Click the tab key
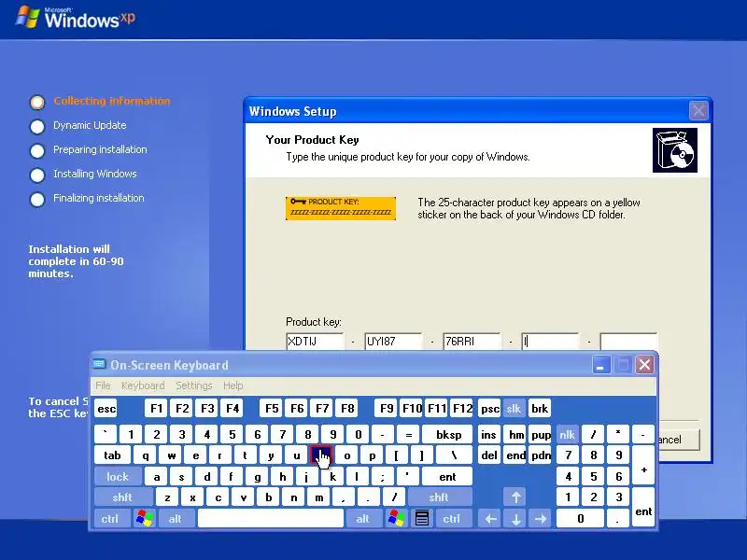747x560 pixels. 112,455
